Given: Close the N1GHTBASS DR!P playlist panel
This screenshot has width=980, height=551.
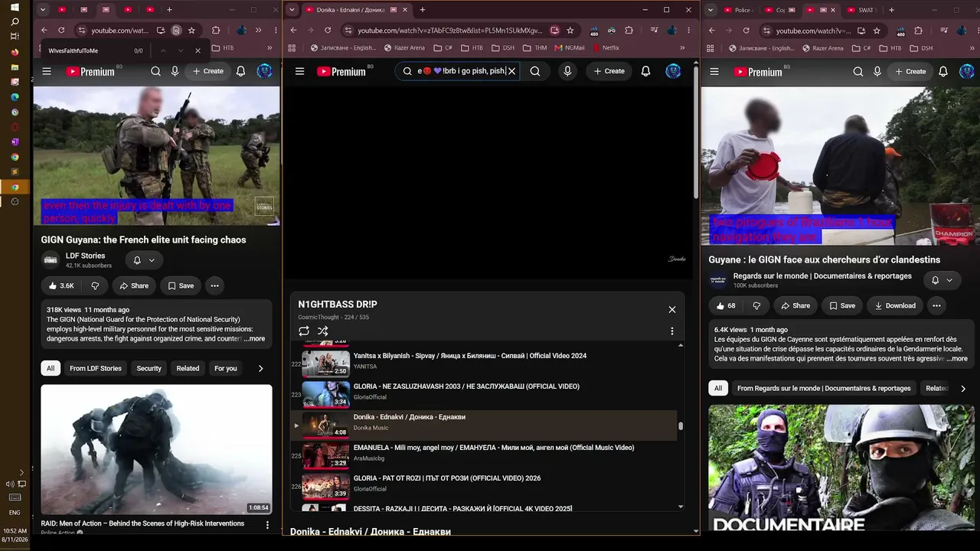Looking at the screenshot, I should click(x=672, y=309).
